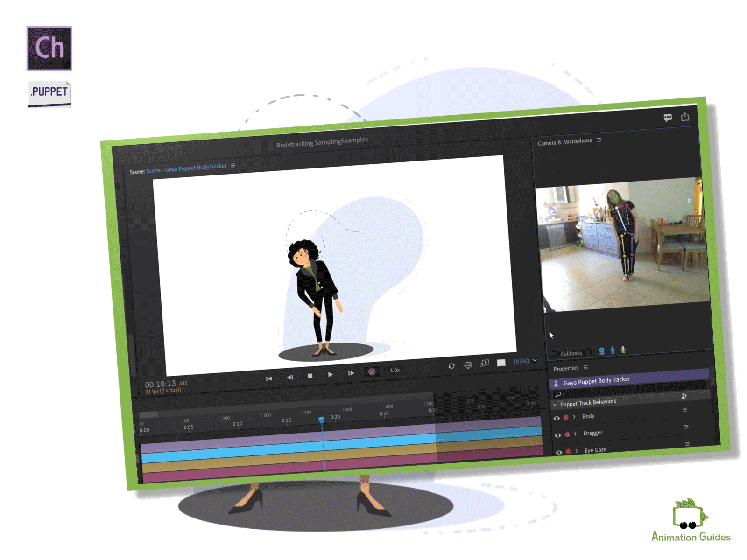Select the magenta timeline track bar
This screenshot has height=560, width=747.
tap(343, 463)
